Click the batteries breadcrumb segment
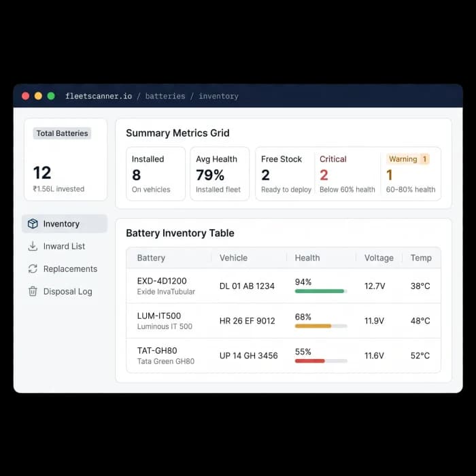The width and height of the screenshot is (476, 476). coord(165,97)
